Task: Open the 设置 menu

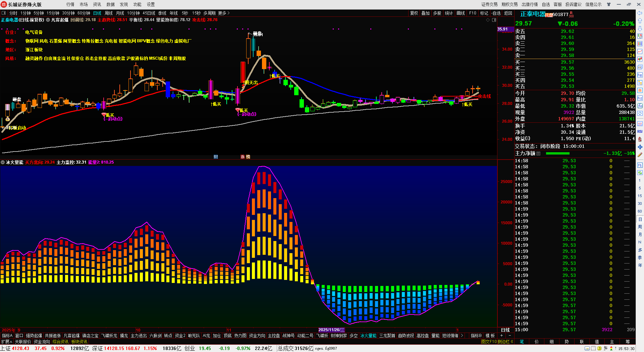Action: point(151,4)
